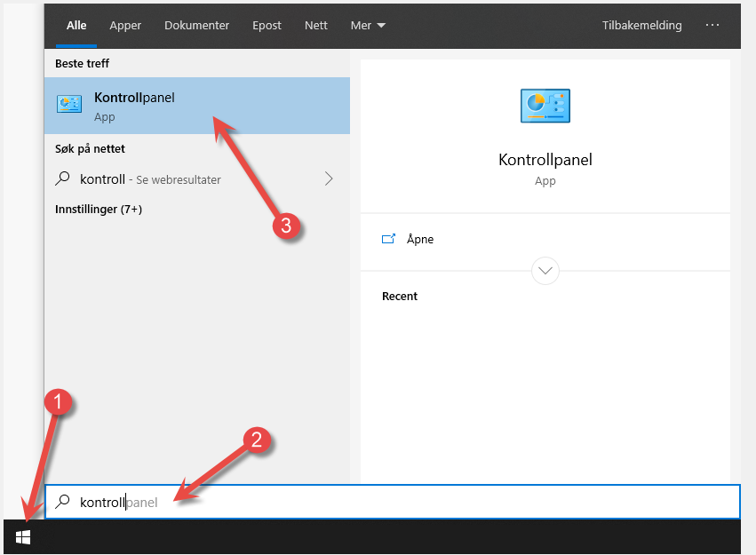
Task: Switch to the Apper tab
Action: [125, 25]
